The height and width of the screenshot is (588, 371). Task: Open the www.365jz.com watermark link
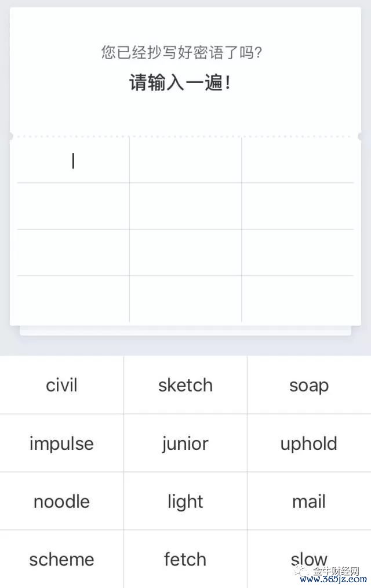click(x=331, y=580)
